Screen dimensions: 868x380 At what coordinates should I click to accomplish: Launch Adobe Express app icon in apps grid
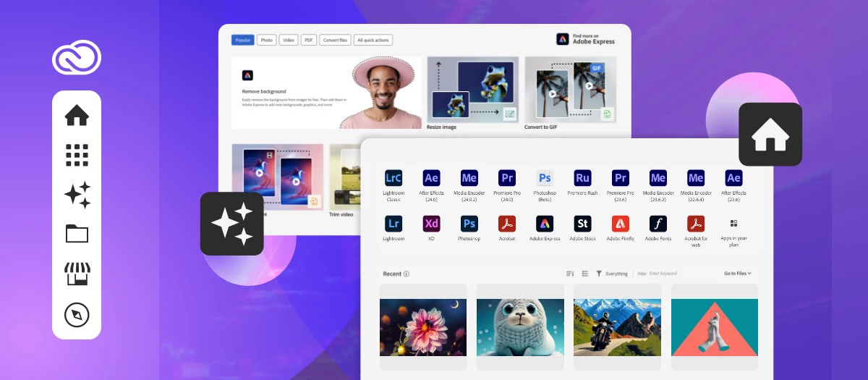pyautogui.click(x=545, y=224)
